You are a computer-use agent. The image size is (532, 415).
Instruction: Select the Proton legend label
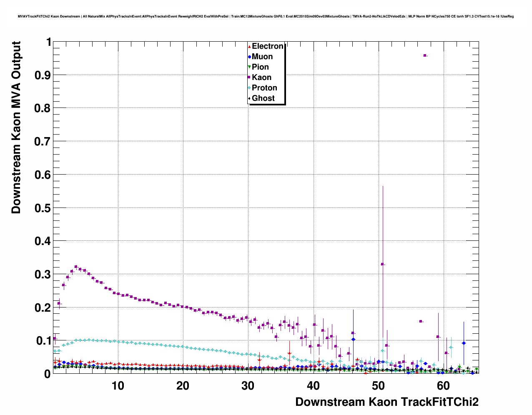pyautogui.click(x=264, y=88)
